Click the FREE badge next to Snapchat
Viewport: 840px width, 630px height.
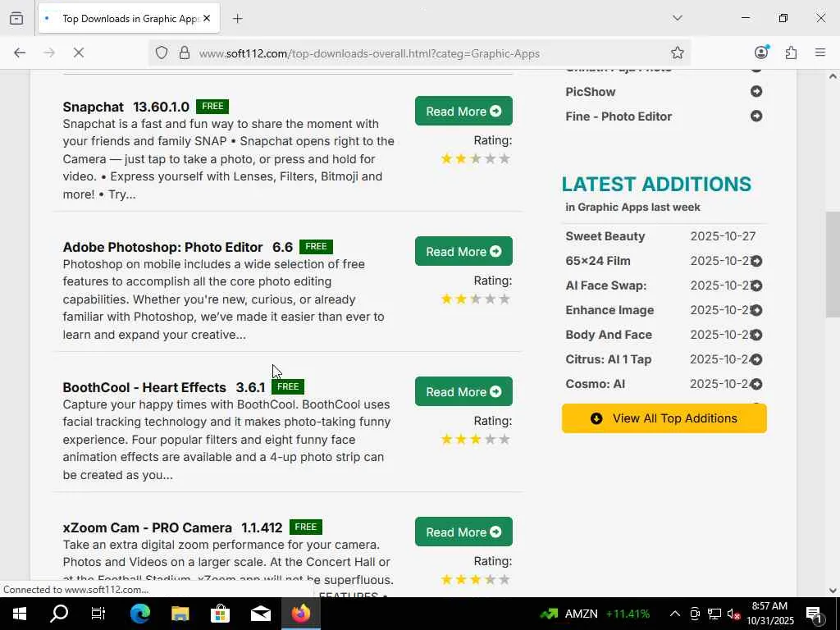point(212,106)
